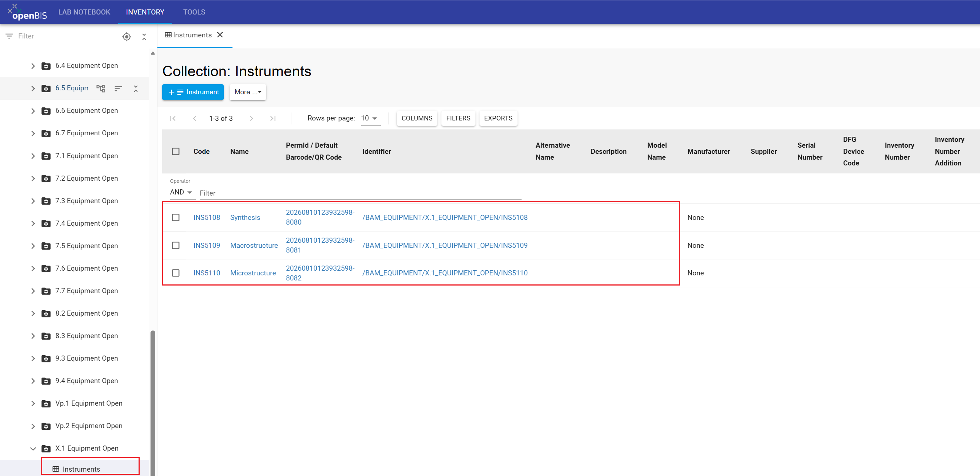Click the COLUMNS button
This screenshot has height=476, width=980.
pos(417,118)
